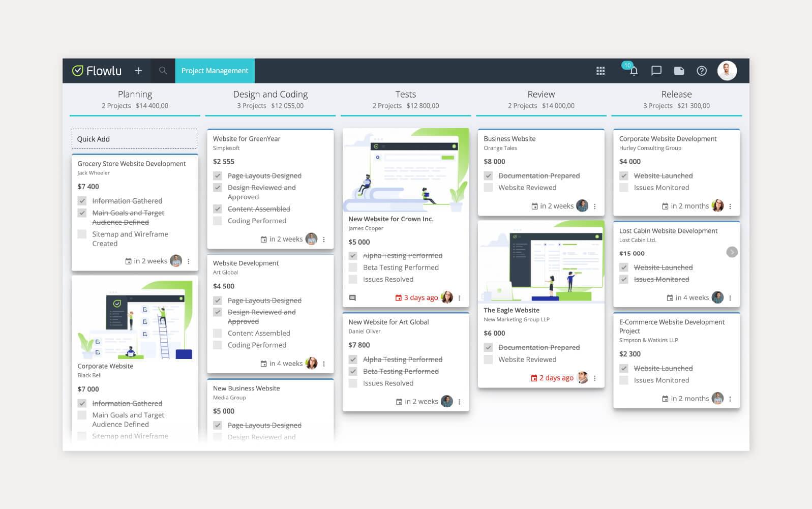
Task: Check Coding Performed on Website for GreenYear
Action: pyautogui.click(x=218, y=221)
